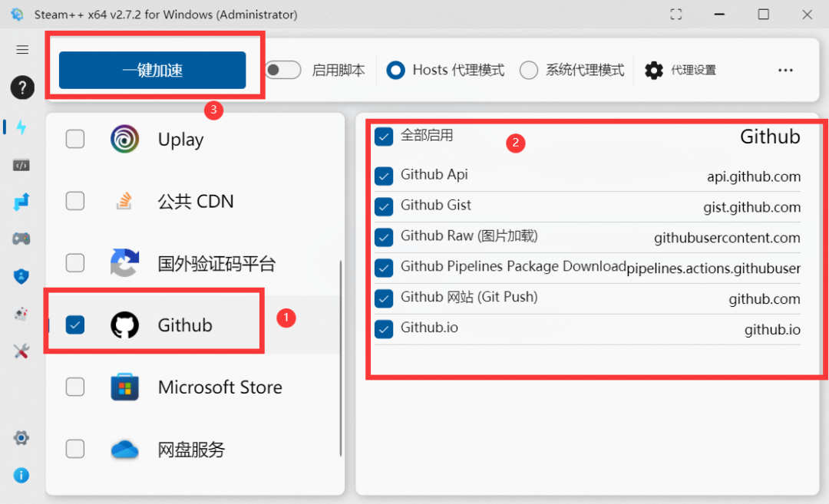Select 系统代理模式 radio button
829x504 pixels.
click(x=529, y=71)
